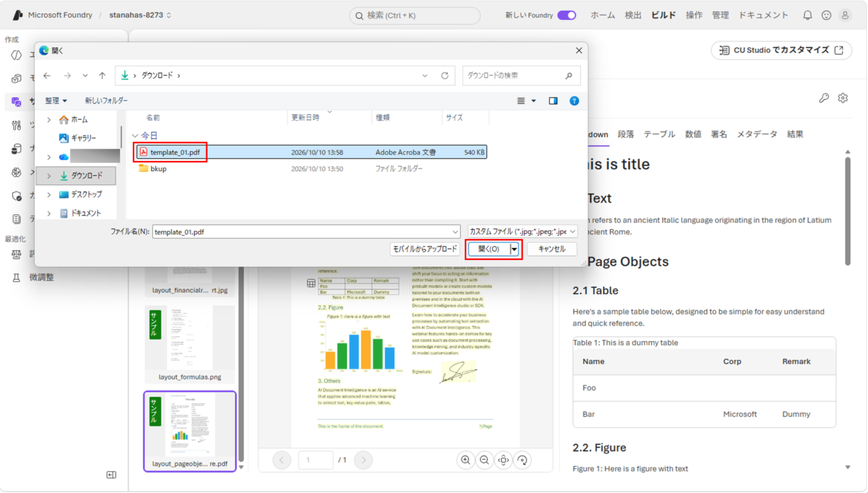Expand the ホーム tree node

pos(49,120)
